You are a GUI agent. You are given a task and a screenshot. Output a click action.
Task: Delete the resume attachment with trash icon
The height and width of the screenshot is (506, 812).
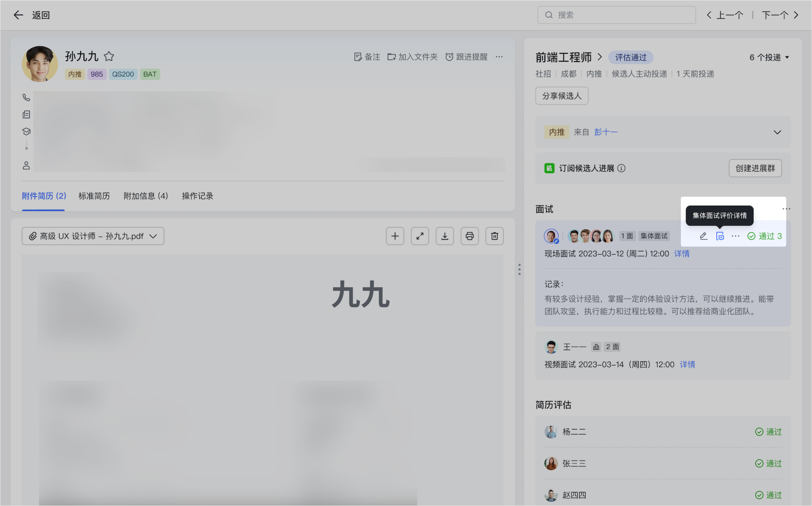(494, 236)
